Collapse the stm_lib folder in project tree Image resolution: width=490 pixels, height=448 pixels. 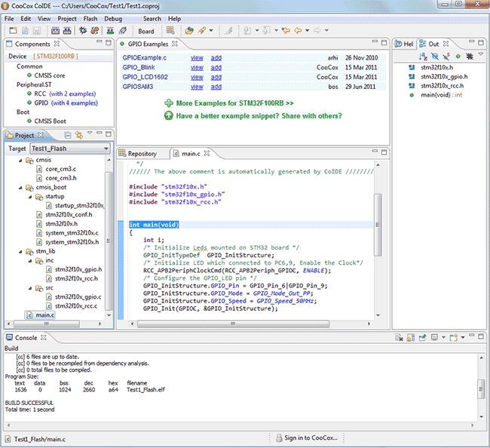coord(20,251)
